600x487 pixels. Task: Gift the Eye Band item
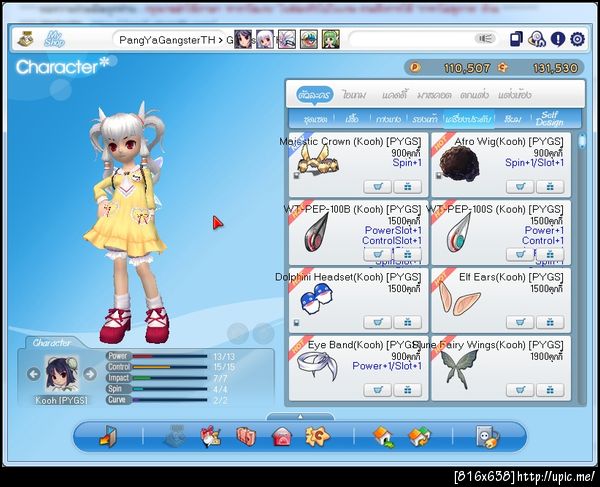[408, 390]
